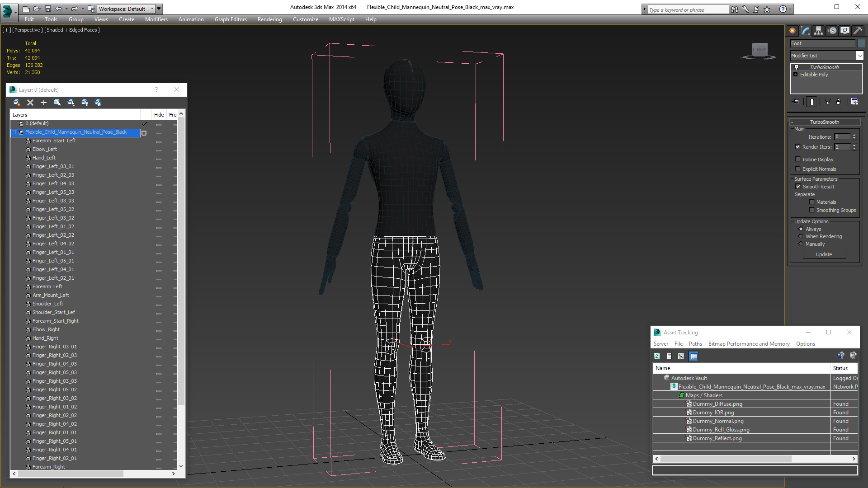
Task: Open the Modifier List dropdown
Action: (x=859, y=56)
